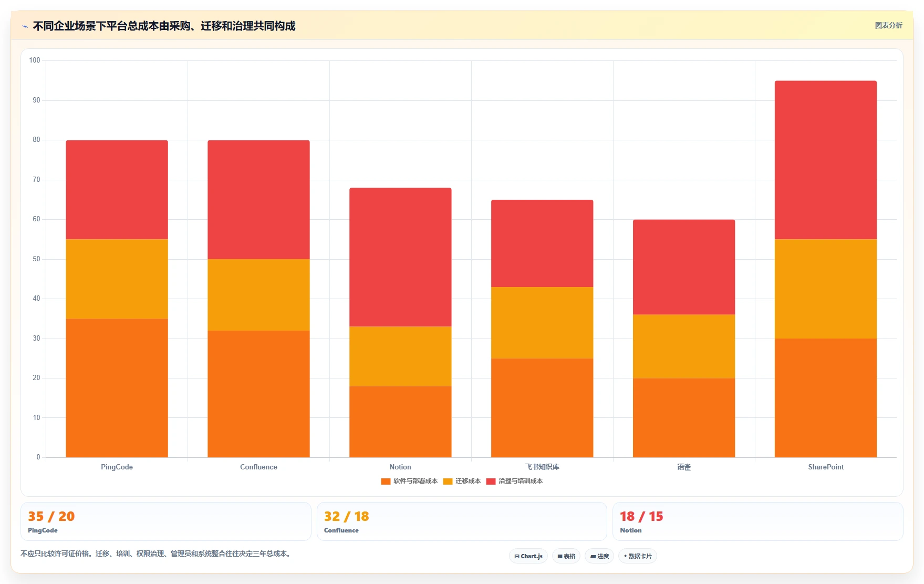
Task: Click the Notion x-axis label
Action: 400,467
